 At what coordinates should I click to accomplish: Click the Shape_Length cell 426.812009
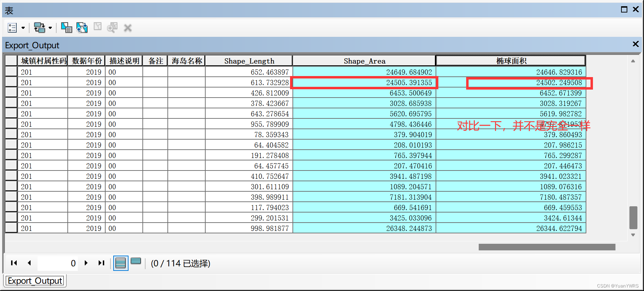249,93
